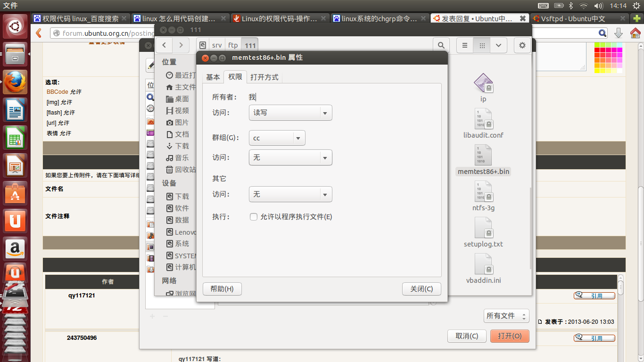The image size is (644, 362).
Task: Switch to 权限代码 linux 百度搜索 tab
Action: [81, 19]
